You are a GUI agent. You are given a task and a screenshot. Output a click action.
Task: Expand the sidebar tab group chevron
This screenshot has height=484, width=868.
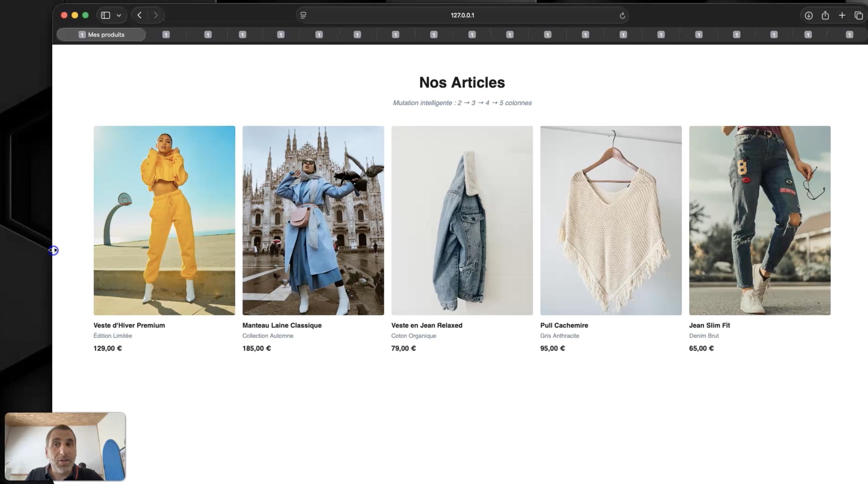click(119, 16)
